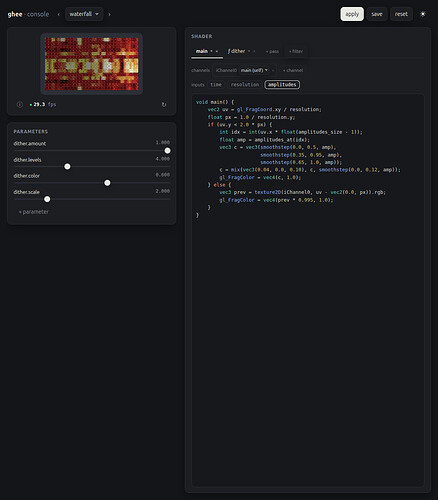Viewport: 438px width, 500px height.
Task: Click the PARAMETERS panel heading
Action: pos(31,132)
